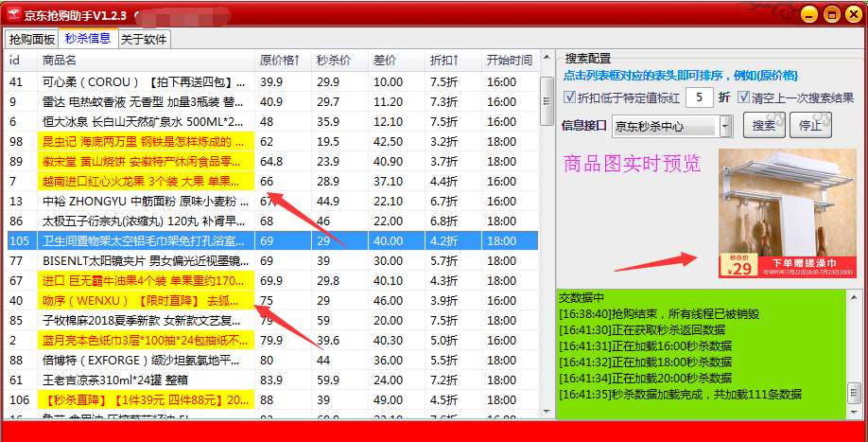This screenshot has width=868, height=442.
Task: Select the 恒大冰泉 mineral water row
Action: (271, 122)
